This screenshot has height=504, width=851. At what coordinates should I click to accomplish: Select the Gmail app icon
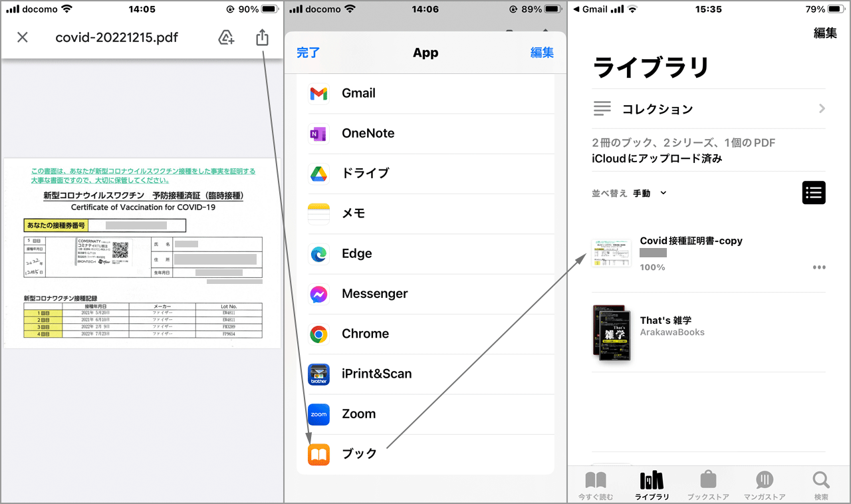pos(318,94)
